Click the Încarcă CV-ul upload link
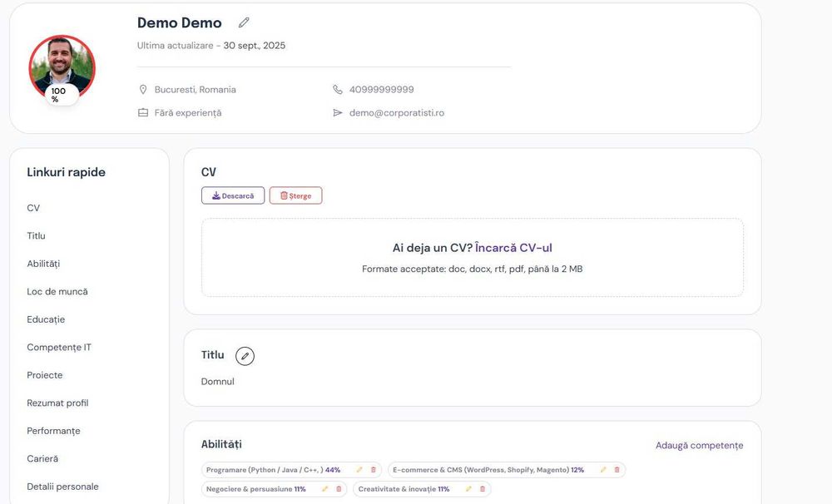Screen dimensions: 832x504 click(513, 248)
